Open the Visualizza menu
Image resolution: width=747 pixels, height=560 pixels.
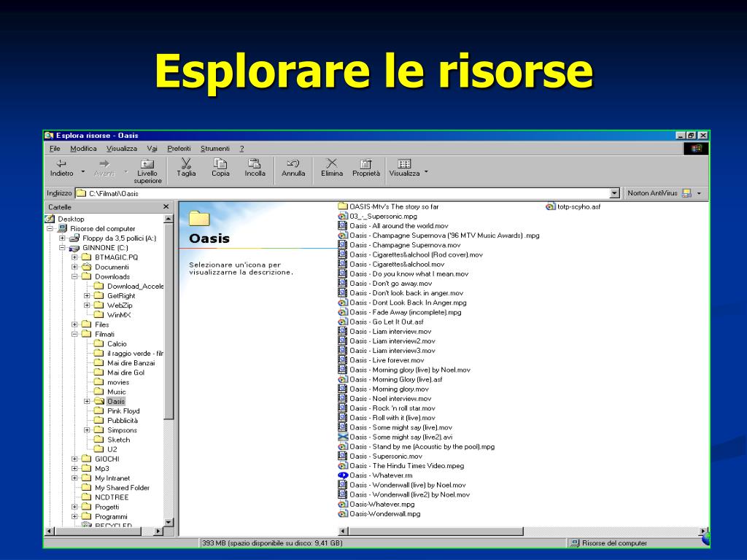[122, 149]
